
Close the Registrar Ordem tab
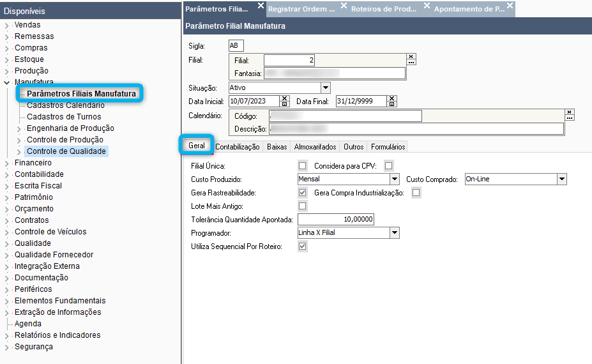point(344,6)
